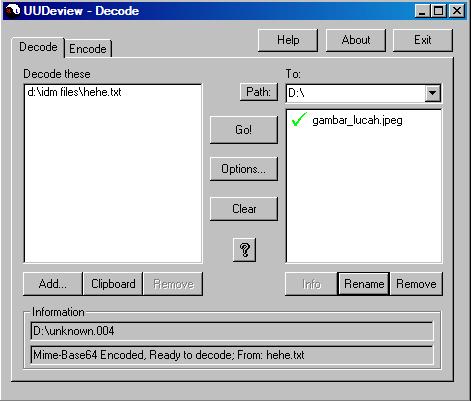The width and height of the screenshot is (471, 401).
Task: Click the question mark help icon button
Action: pos(244,250)
